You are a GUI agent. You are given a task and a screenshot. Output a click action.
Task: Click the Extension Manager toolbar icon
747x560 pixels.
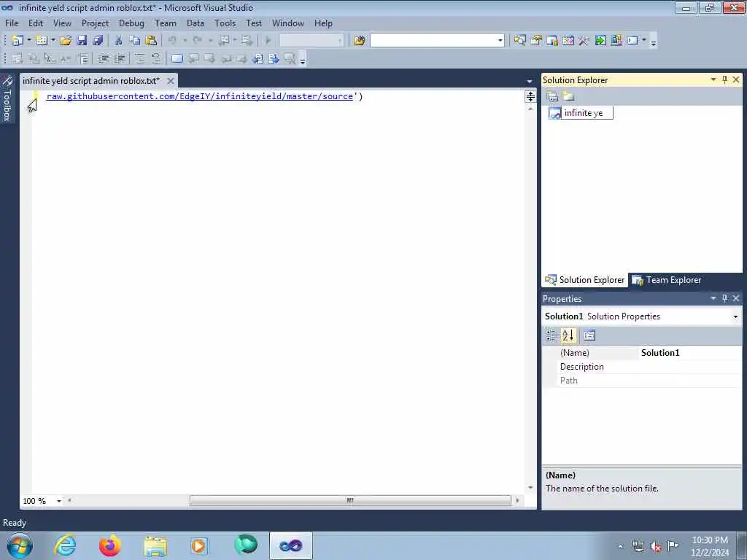[616, 41]
